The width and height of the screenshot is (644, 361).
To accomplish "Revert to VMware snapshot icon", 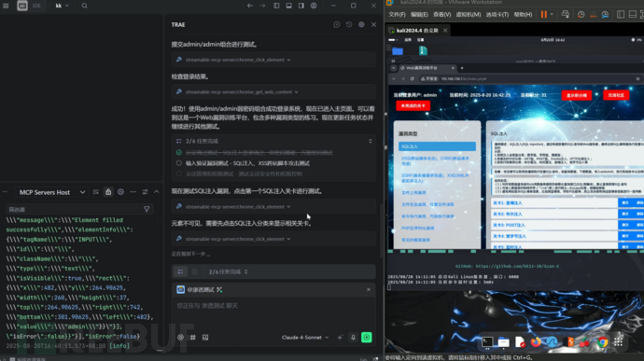I will [x=593, y=14].
